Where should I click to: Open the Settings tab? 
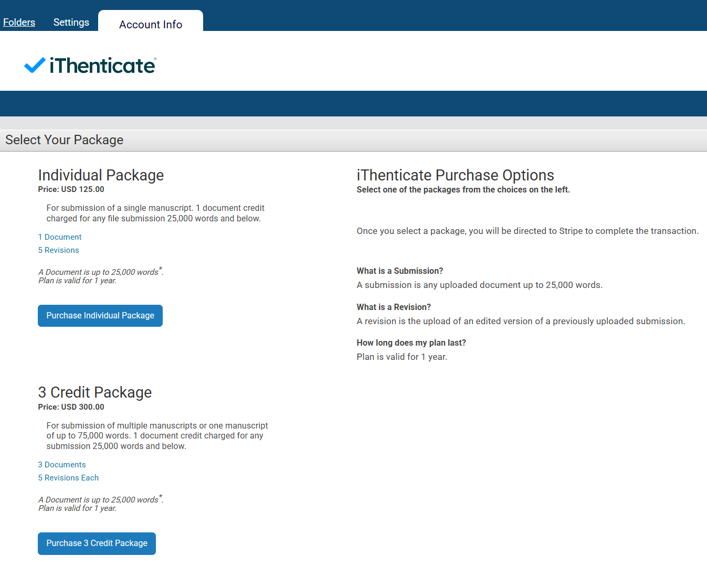(71, 23)
